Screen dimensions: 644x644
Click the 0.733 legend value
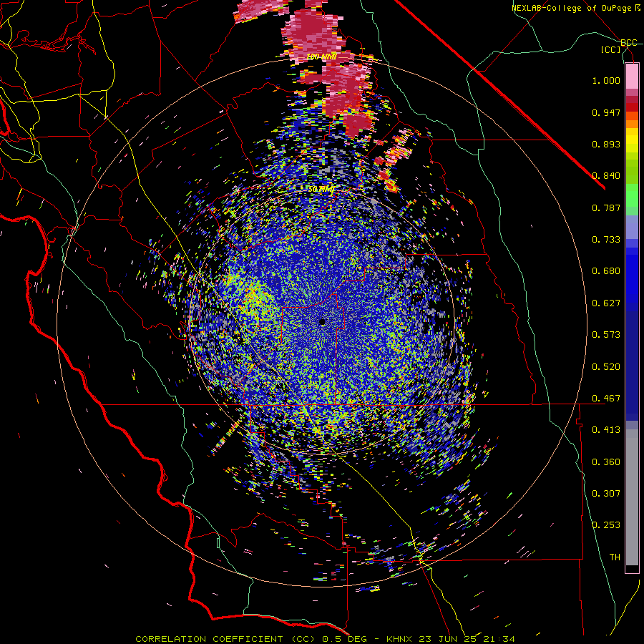[x=606, y=240]
